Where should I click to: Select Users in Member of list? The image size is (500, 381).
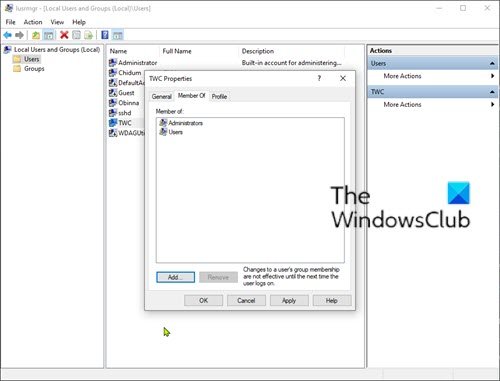175,132
